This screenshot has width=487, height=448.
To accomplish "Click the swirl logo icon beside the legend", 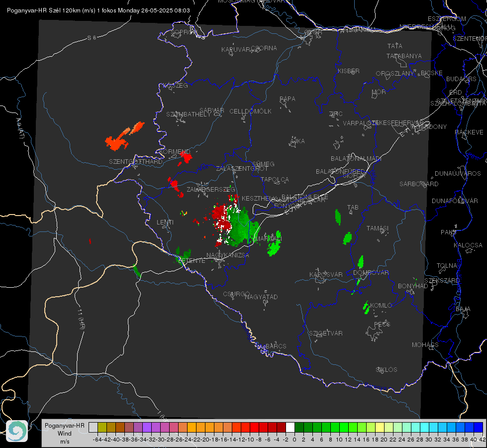I will (17, 431).
